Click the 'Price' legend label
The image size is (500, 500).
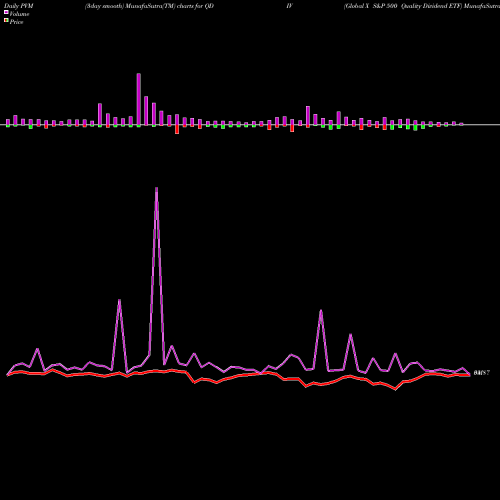[x=16, y=22]
